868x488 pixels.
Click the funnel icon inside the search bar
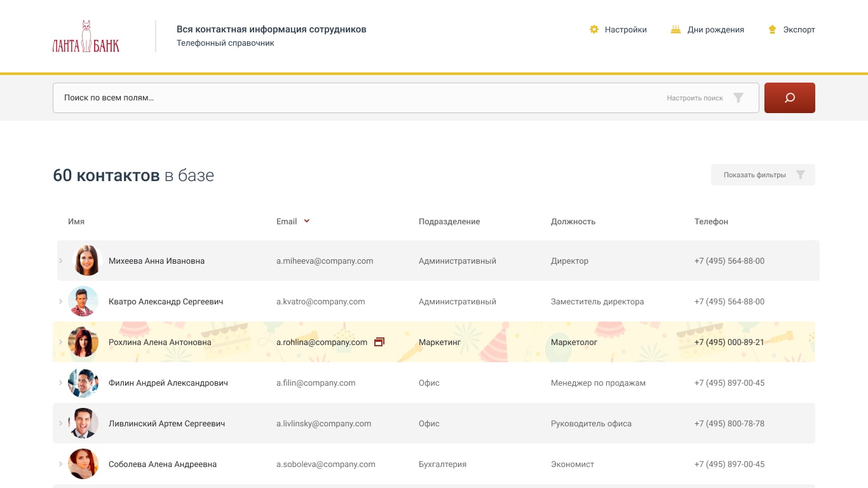[738, 98]
